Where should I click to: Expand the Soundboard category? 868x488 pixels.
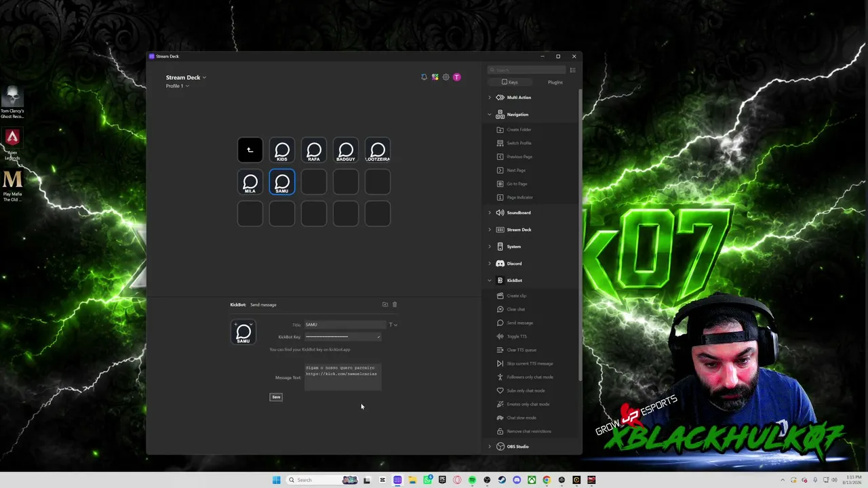490,213
